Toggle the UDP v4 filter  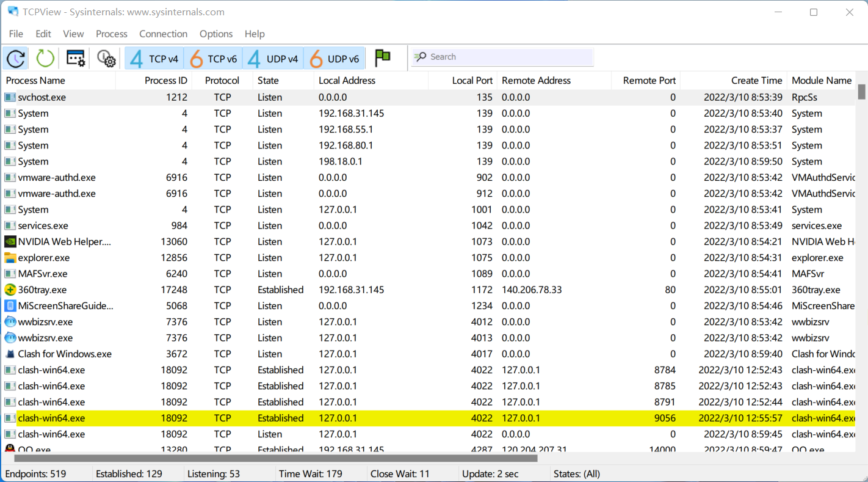[273, 59]
